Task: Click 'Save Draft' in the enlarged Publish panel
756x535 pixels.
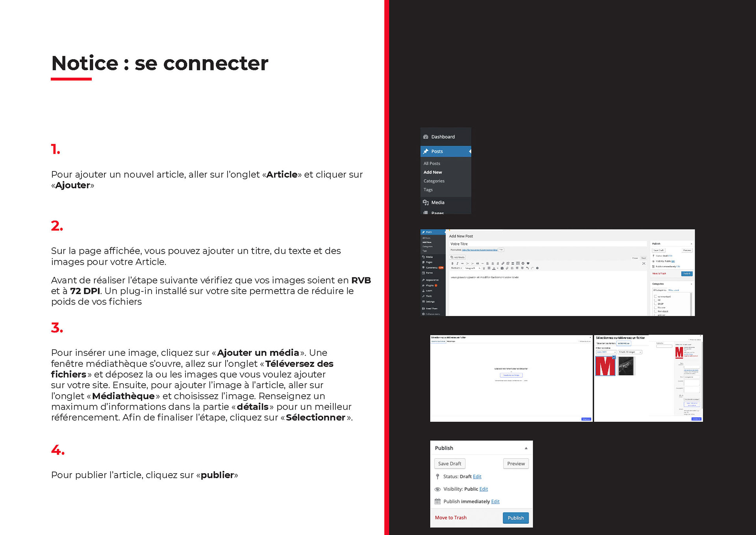Action: (x=450, y=464)
